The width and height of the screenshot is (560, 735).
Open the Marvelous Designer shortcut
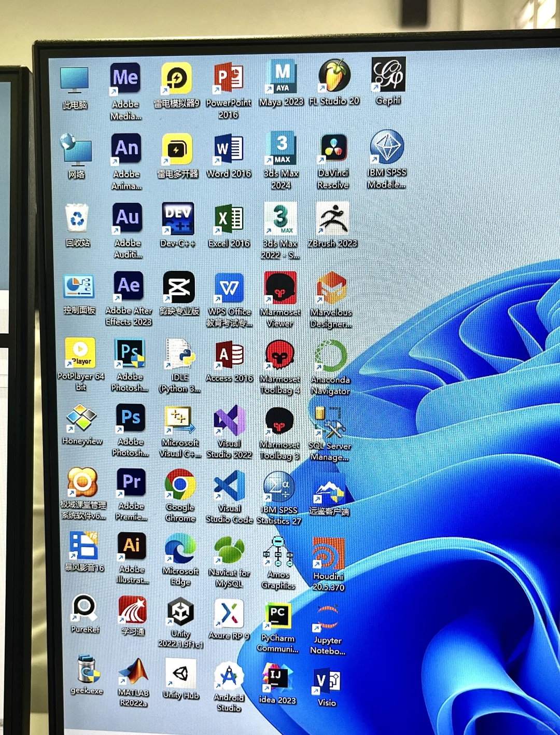click(x=331, y=288)
